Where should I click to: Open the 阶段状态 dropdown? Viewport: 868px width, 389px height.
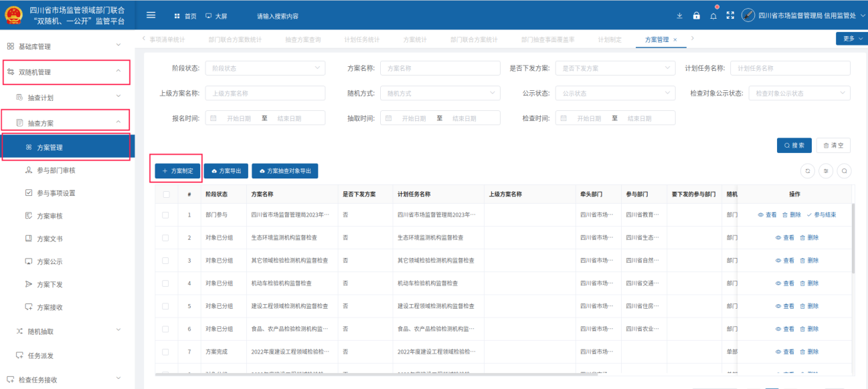click(x=264, y=68)
